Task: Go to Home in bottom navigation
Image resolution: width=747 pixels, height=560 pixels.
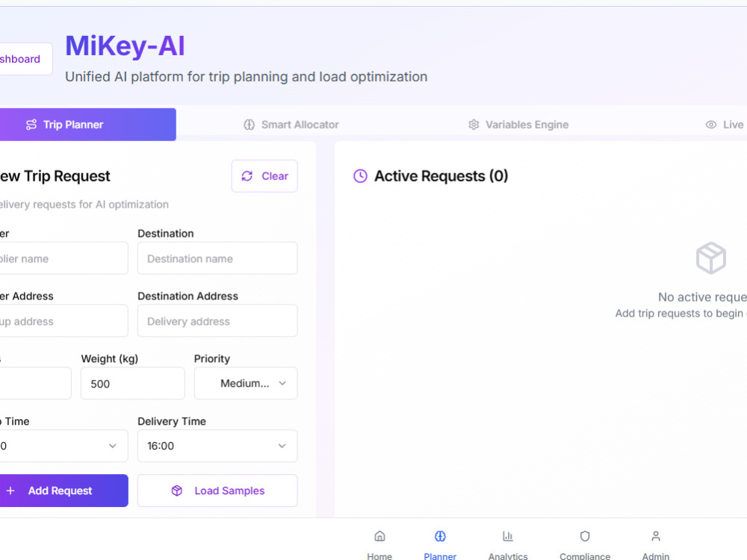Action: click(x=379, y=545)
